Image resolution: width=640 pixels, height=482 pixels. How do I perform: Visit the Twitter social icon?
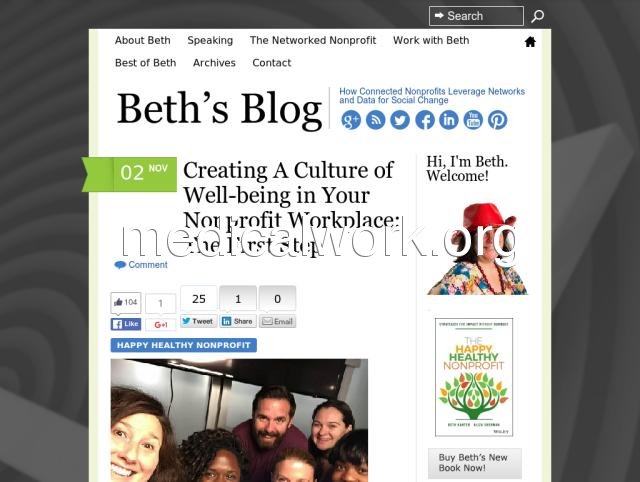pos(400,120)
